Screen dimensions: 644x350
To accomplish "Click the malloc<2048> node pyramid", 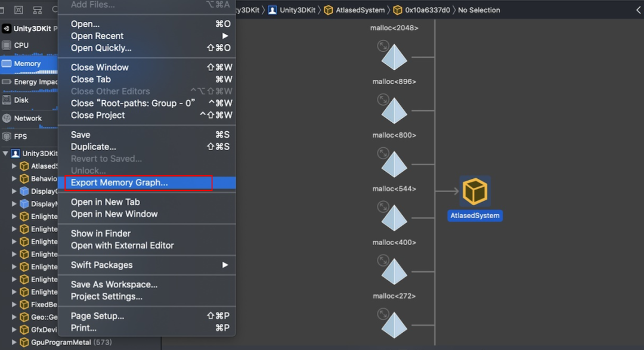I will [x=394, y=57].
